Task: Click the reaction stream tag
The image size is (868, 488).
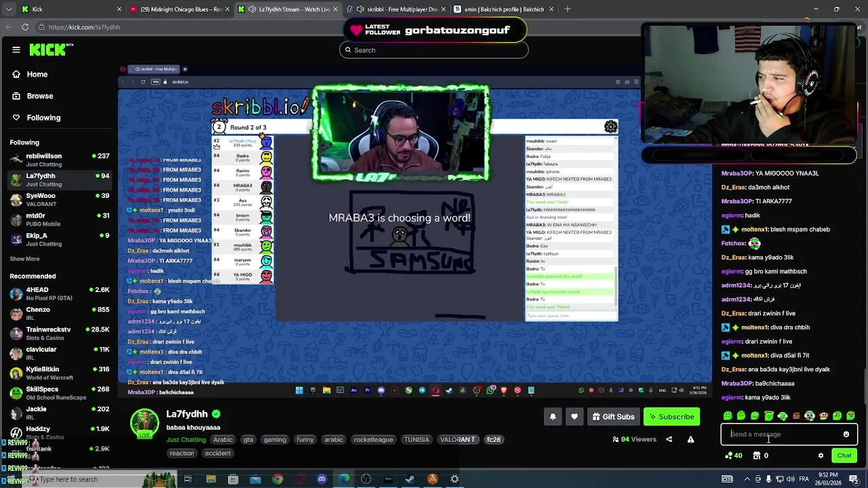Action: (x=182, y=453)
